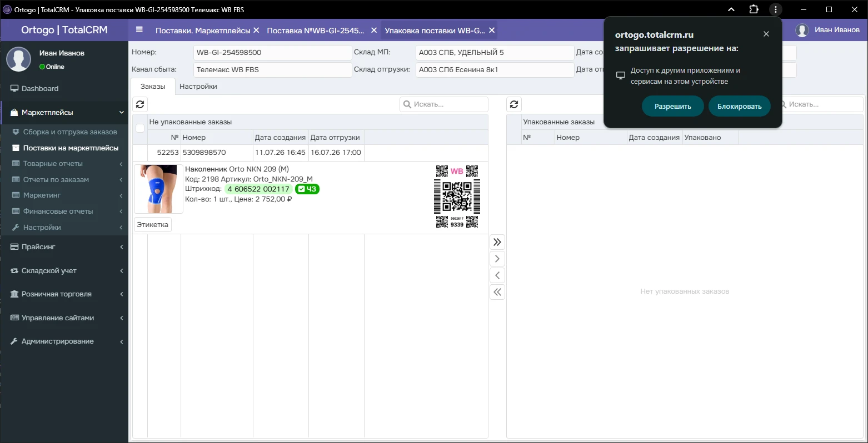The height and width of the screenshot is (443, 868).
Task: Sort unpacked orders by Дата создания header
Action: click(280, 138)
